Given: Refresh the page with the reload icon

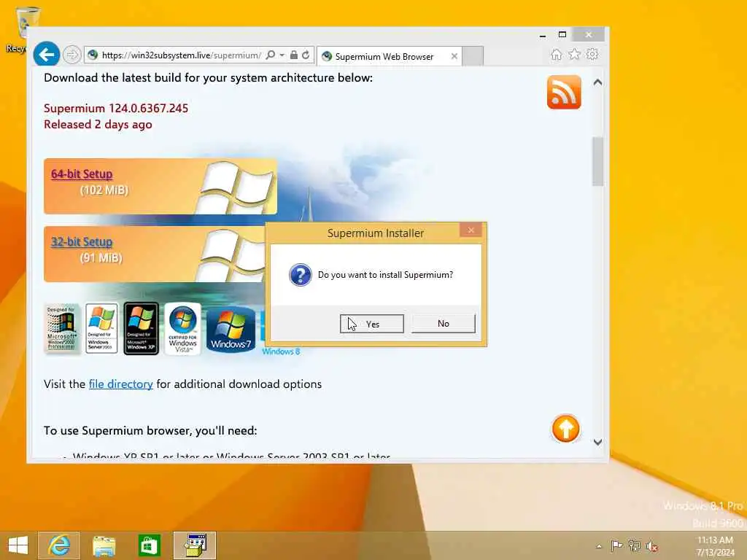Looking at the screenshot, I should 306,55.
